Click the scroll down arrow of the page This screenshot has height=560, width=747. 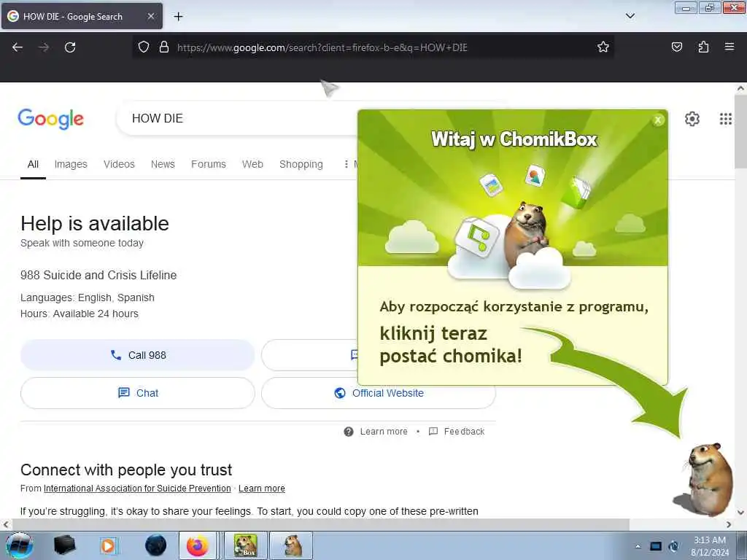tap(740, 513)
